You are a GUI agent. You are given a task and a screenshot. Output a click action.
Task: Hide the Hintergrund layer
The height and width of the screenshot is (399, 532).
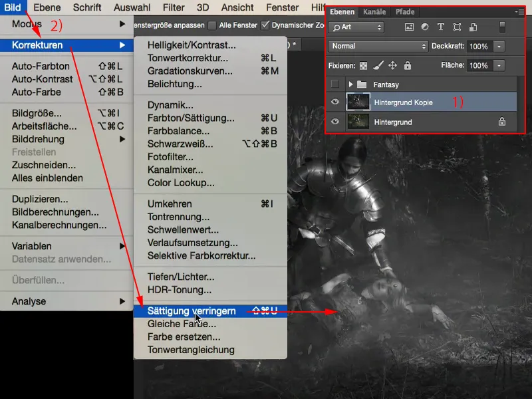335,121
